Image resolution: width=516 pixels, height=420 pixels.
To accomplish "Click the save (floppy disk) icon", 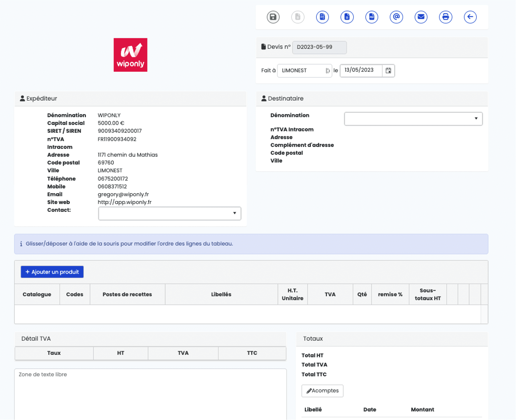I will pos(273,17).
